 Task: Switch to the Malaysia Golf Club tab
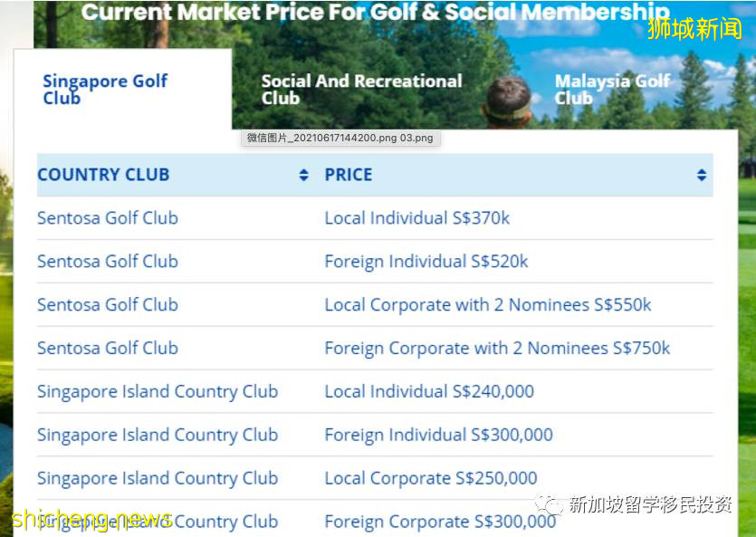(612, 90)
